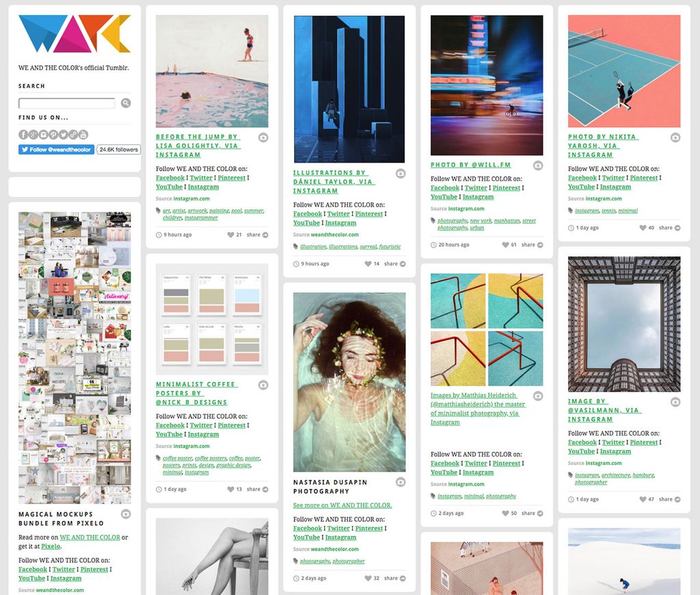The image size is (700, 595).
Task: Click the chain link icon in FIND US ON
Action: coord(73,134)
